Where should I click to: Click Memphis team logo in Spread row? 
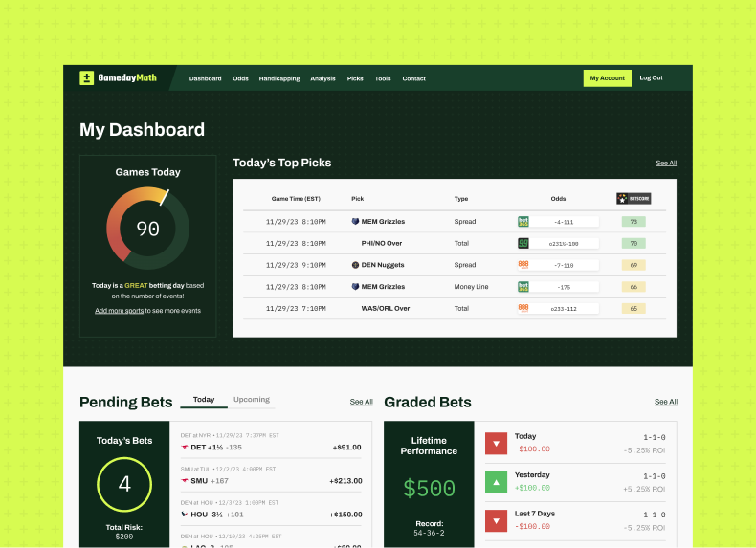(355, 221)
